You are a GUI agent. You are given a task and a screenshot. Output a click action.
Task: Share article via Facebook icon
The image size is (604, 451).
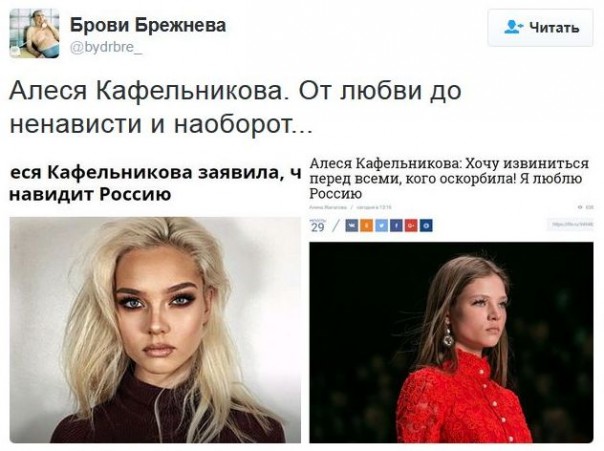pyautogui.click(x=396, y=225)
